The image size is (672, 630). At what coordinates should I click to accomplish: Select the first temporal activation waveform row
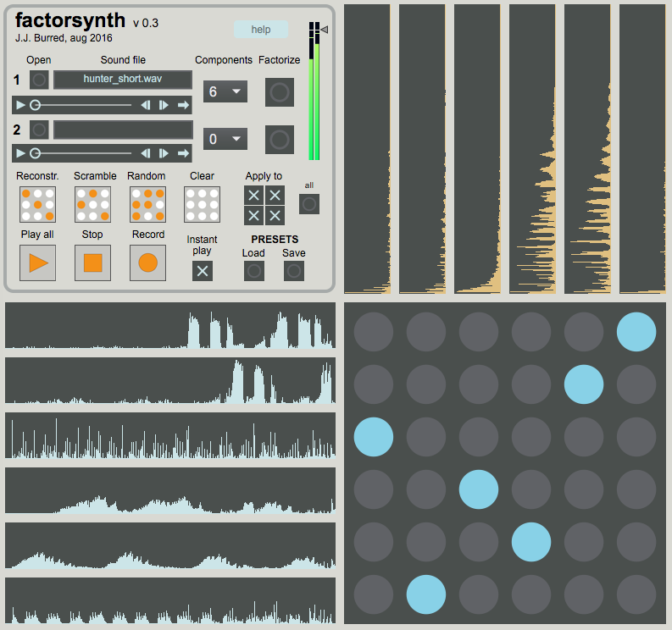pos(170,325)
